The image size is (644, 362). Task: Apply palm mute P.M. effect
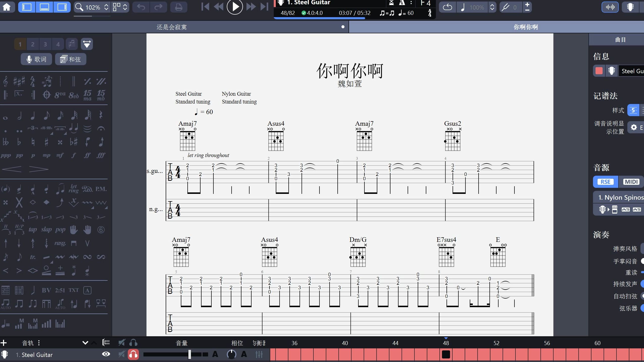point(101,189)
